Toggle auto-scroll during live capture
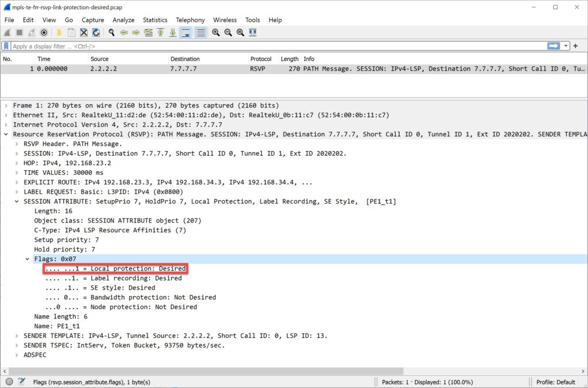588x388 pixels. click(x=185, y=33)
